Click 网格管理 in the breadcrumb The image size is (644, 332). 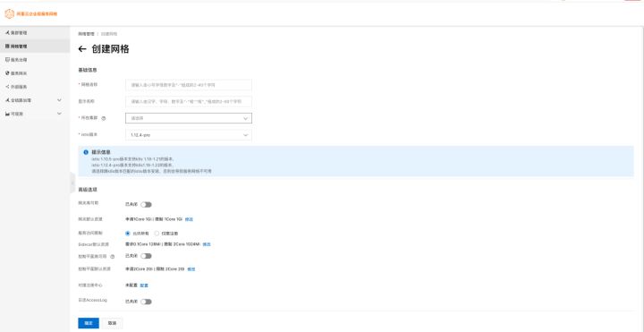(x=86, y=34)
